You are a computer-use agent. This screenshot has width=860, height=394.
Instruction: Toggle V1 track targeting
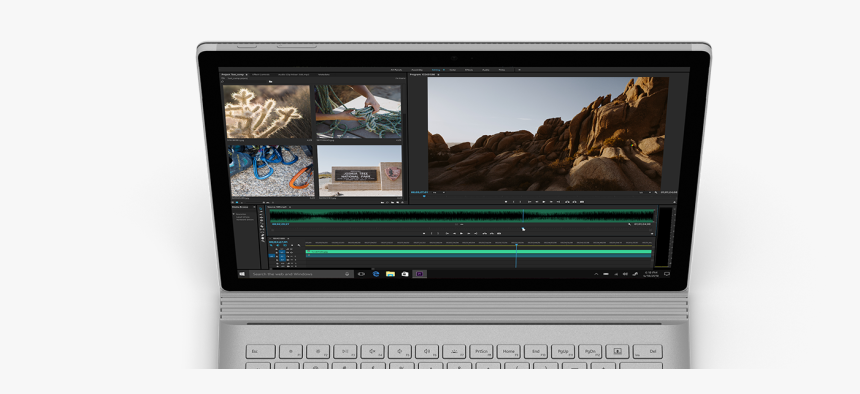point(281,252)
